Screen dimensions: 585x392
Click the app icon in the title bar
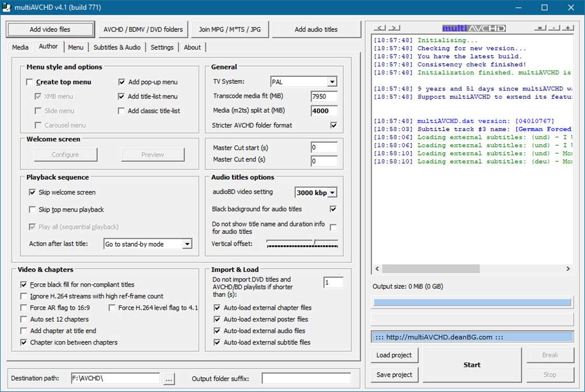6,7
